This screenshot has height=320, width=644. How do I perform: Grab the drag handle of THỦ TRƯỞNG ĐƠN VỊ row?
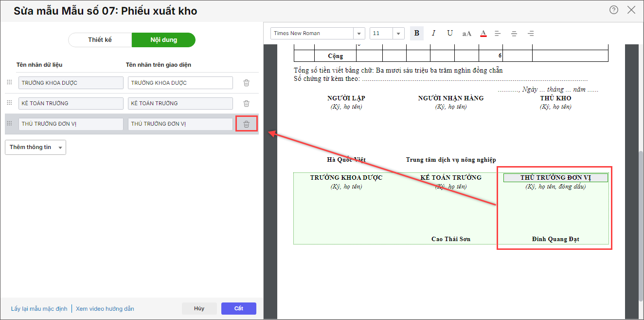[9, 124]
